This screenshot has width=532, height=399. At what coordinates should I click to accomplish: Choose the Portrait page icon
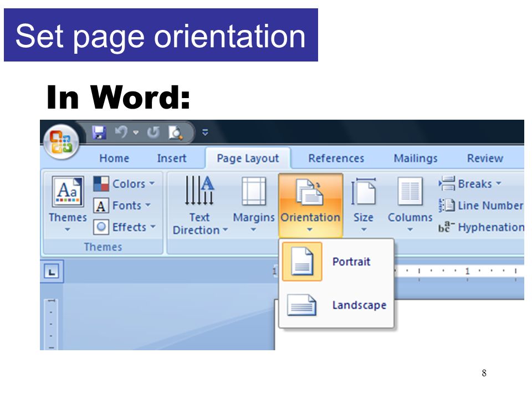302,261
